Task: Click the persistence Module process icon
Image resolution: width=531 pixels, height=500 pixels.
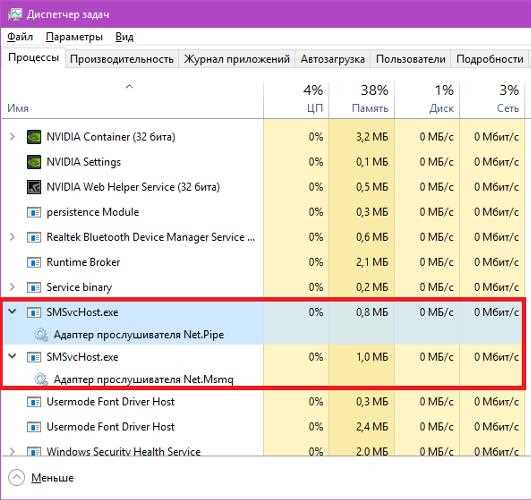Action: [34, 212]
